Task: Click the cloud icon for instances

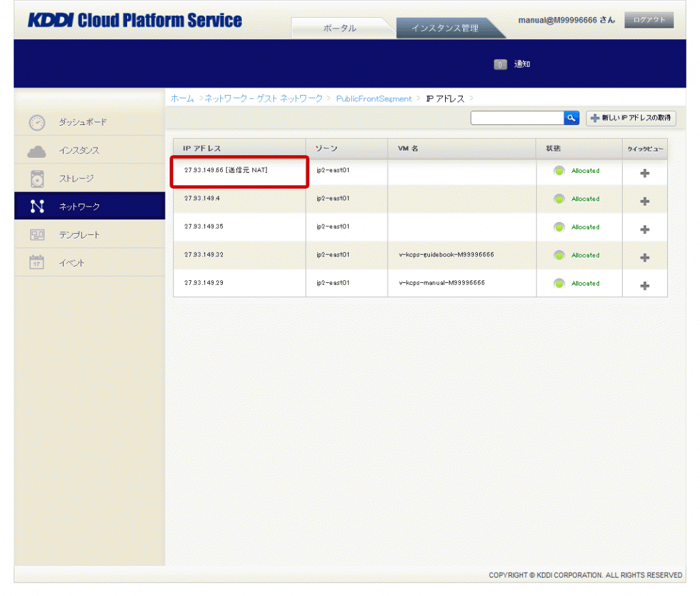Action: [x=37, y=151]
